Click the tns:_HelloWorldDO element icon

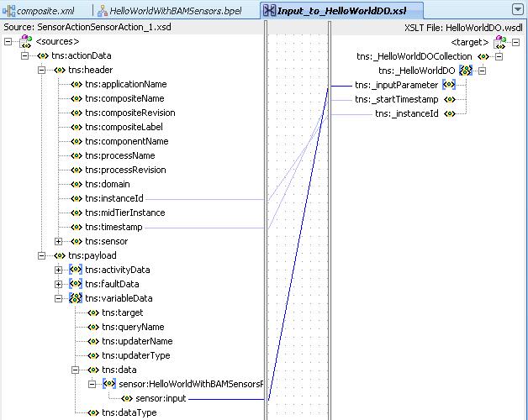pos(465,71)
